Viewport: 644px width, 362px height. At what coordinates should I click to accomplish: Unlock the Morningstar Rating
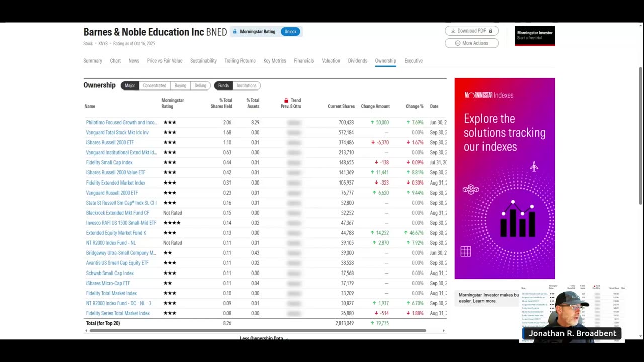click(x=290, y=31)
